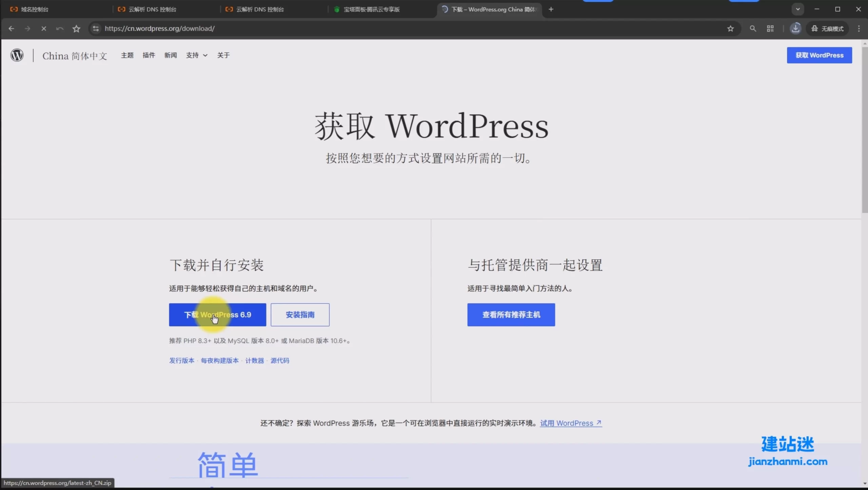Open the extensions grid icon
Image resolution: width=868 pixels, height=490 pixels.
(x=770, y=29)
